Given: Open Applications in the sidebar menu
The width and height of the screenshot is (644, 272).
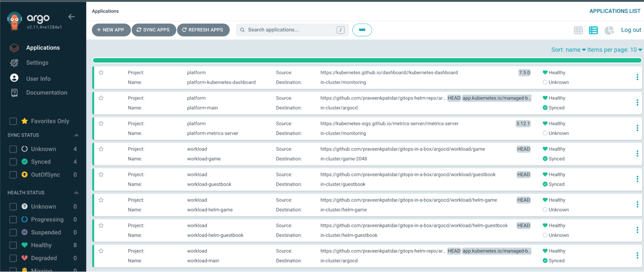Looking at the screenshot, I should (x=43, y=48).
